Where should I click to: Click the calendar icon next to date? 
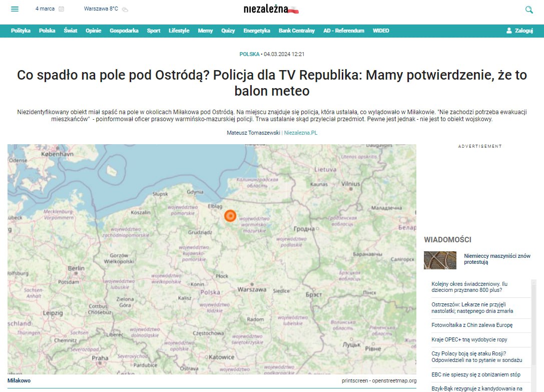click(x=61, y=9)
